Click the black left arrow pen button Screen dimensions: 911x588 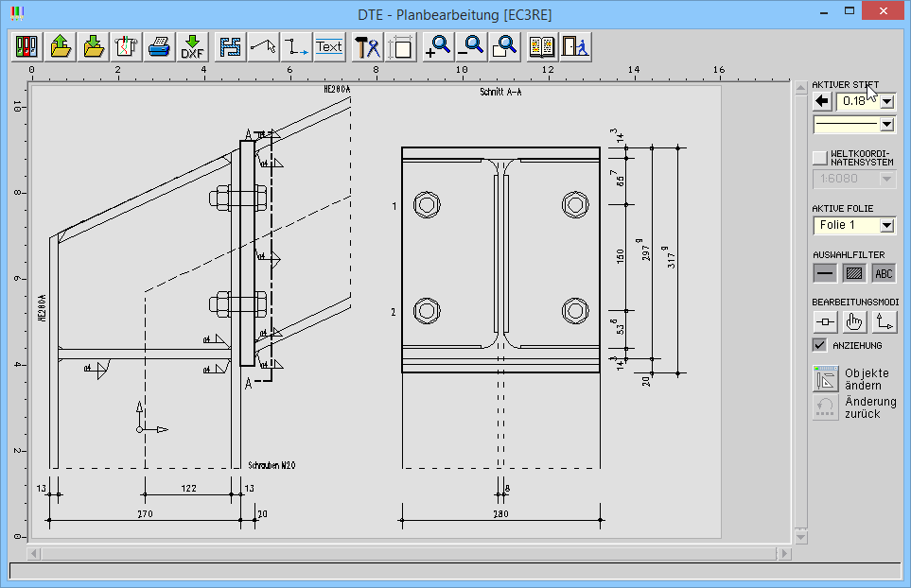pyautogui.click(x=822, y=101)
